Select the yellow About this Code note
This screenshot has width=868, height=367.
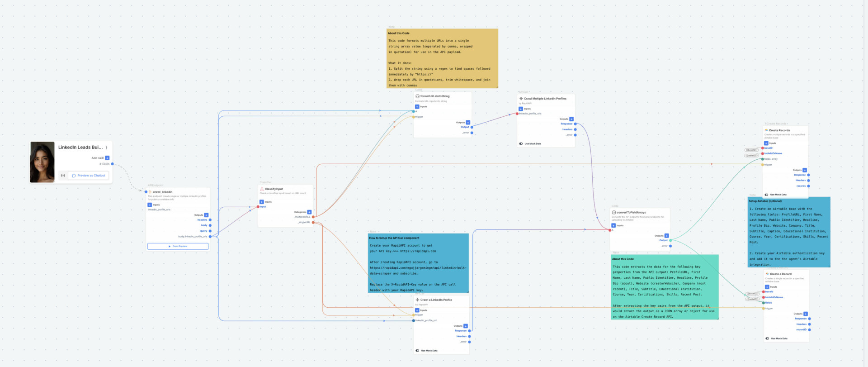(442, 58)
